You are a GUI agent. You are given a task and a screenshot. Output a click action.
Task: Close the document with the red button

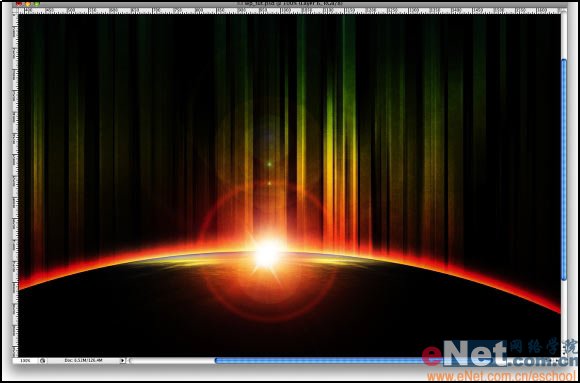point(20,4)
